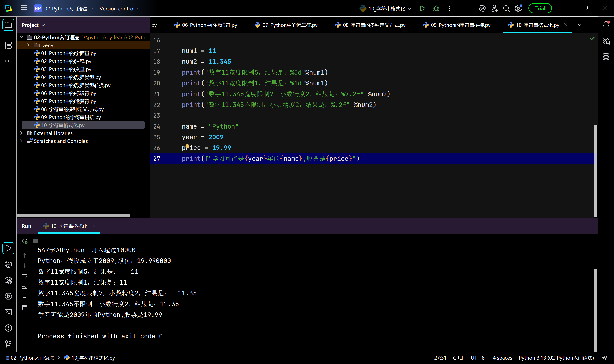Open the Python Console tool window
The image size is (614, 364).
click(x=8, y=264)
